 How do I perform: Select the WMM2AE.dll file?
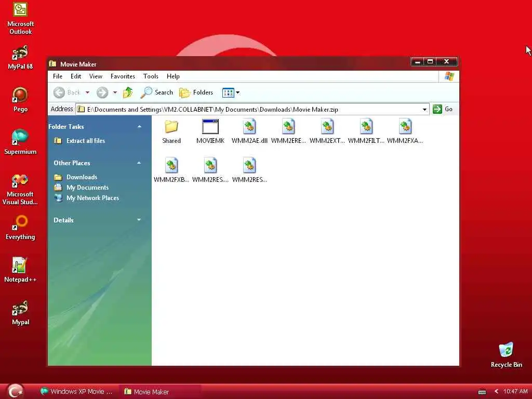249,132
